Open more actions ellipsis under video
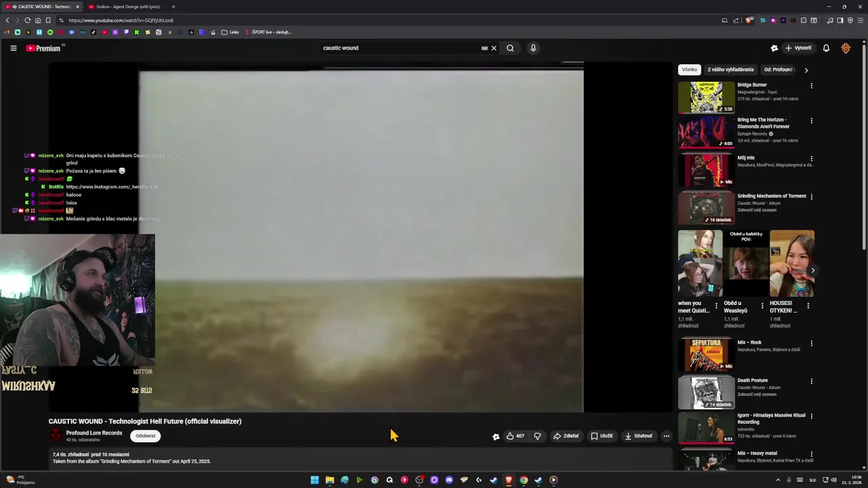This screenshot has width=868, height=488. [667, 436]
